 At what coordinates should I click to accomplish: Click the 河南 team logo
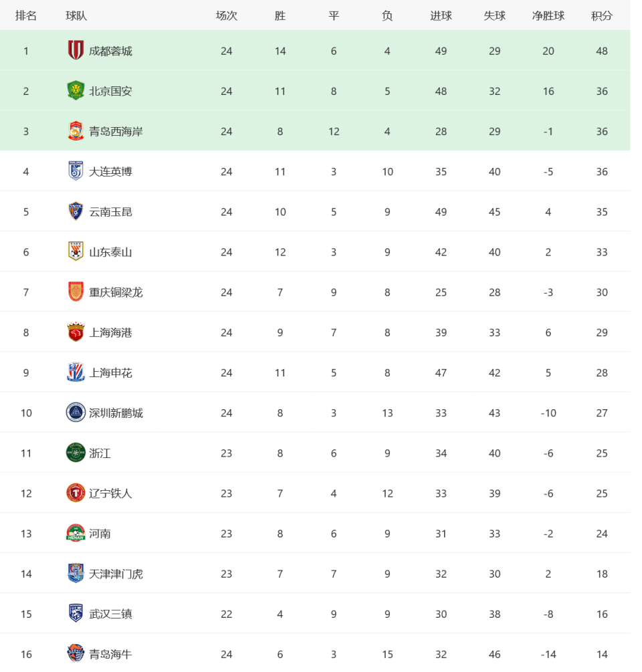[76, 533]
